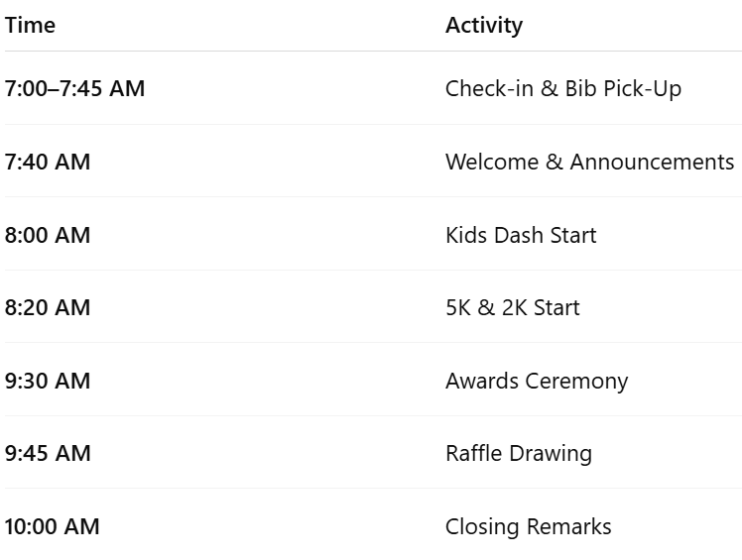Click the word Ceremony in Awards row
Screen dimensions: 742x560
[x=576, y=382]
